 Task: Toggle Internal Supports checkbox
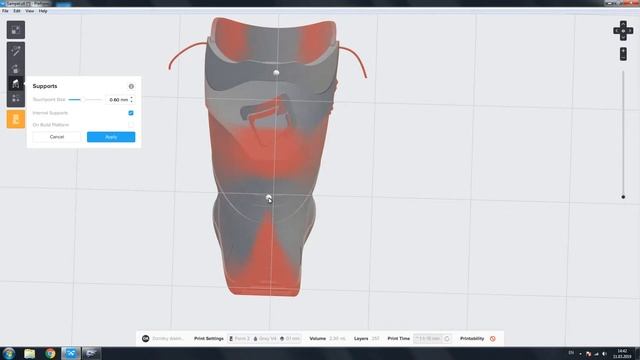coord(131,113)
